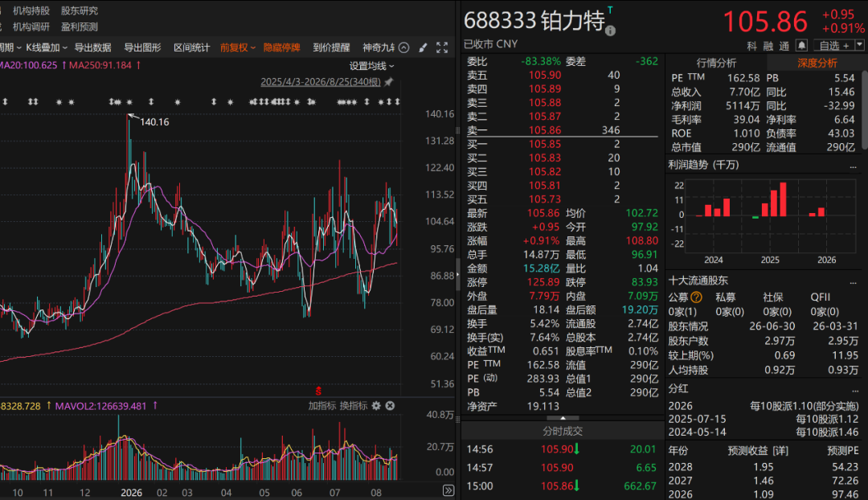Open the 自选 dropdown arrow

coord(860,45)
